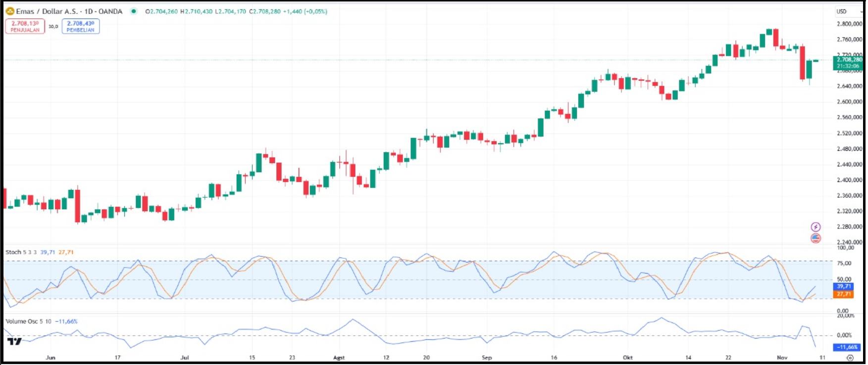This screenshot has width=868, height=365.
Task: Click the blue PEMBELIAN buy button
Action: tap(80, 26)
